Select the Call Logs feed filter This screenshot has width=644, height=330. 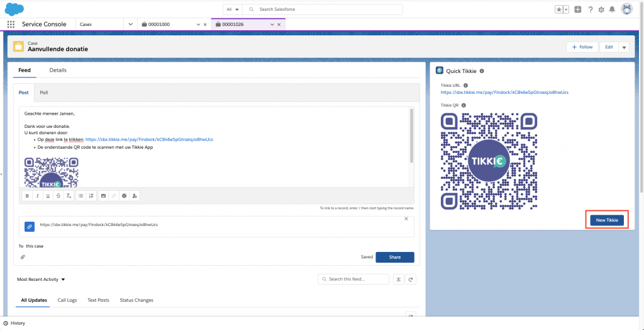(67, 300)
